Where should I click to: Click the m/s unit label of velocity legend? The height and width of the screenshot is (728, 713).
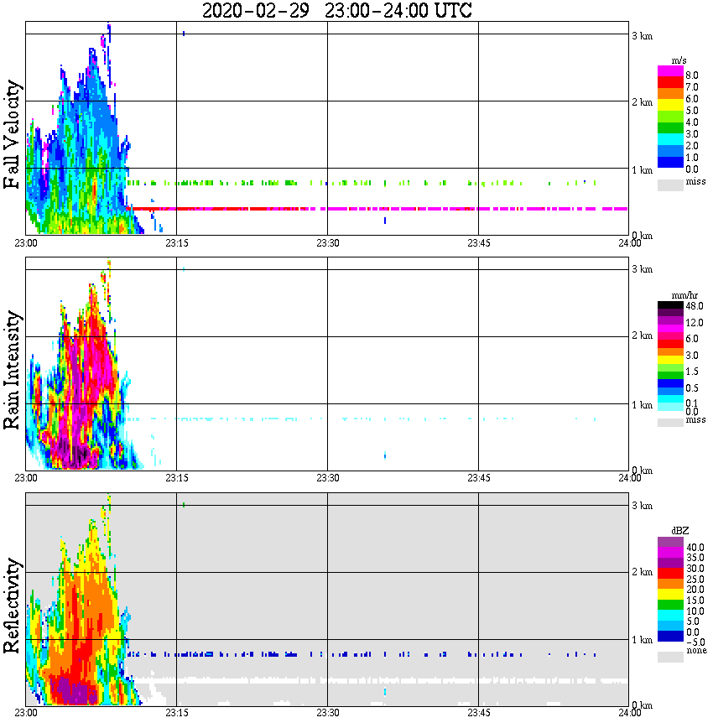pyautogui.click(x=678, y=60)
